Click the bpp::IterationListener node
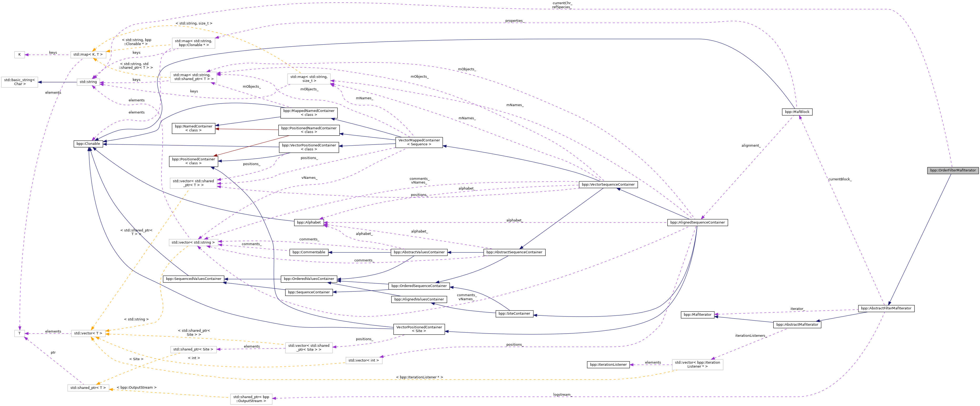This screenshot has width=980, height=406. [x=608, y=364]
